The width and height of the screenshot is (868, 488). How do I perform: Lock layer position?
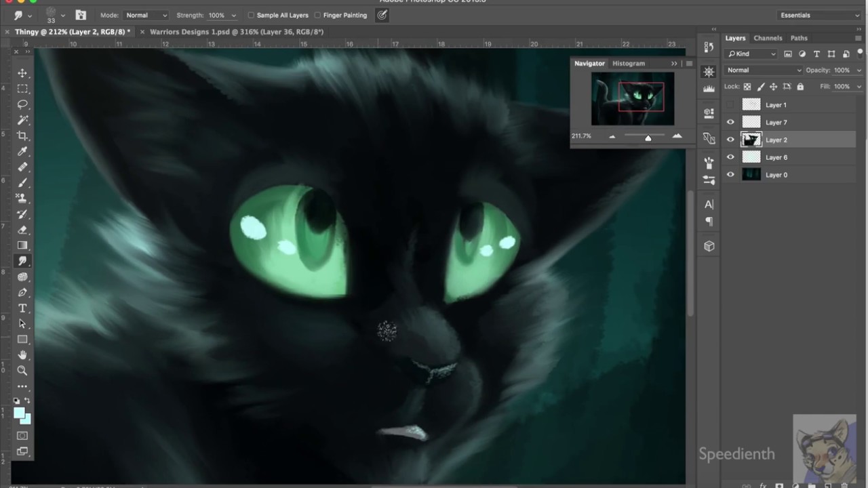[773, 87]
